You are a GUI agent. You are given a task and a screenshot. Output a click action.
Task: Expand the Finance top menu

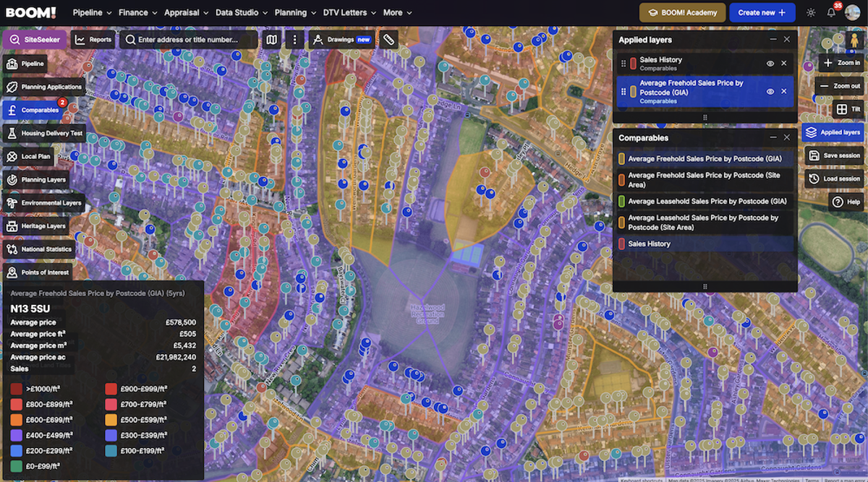click(138, 12)
